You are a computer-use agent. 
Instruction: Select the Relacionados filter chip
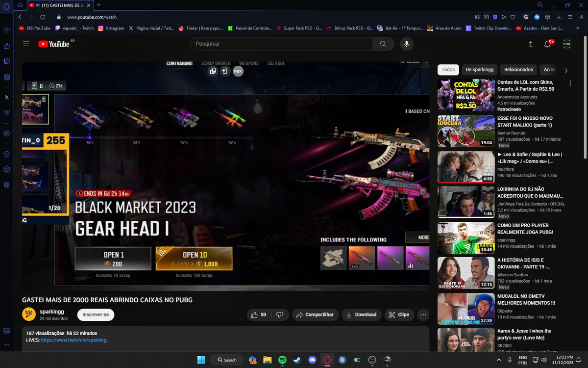coord(518,70)
